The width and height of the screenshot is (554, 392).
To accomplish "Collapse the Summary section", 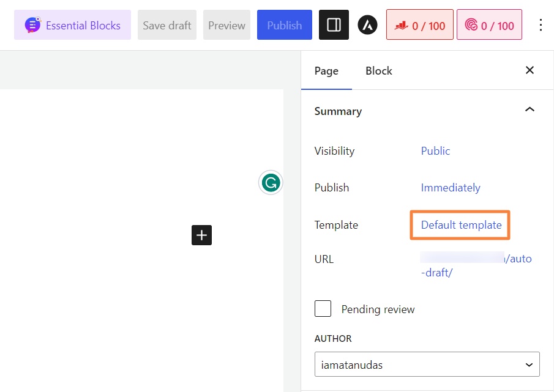I will pos(530,109).
